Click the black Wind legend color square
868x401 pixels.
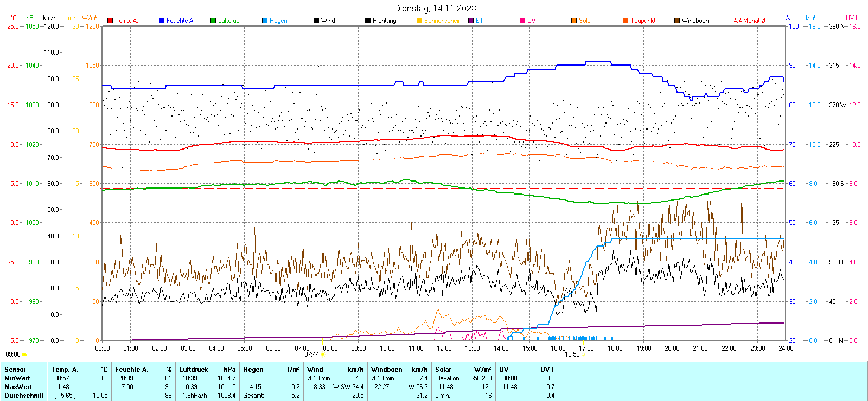pos(316,21)
